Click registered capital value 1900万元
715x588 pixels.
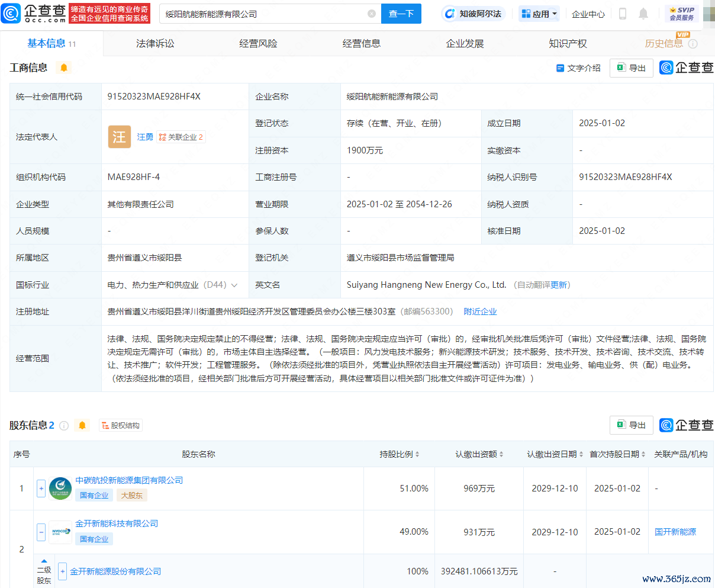[x=365, y=150]
